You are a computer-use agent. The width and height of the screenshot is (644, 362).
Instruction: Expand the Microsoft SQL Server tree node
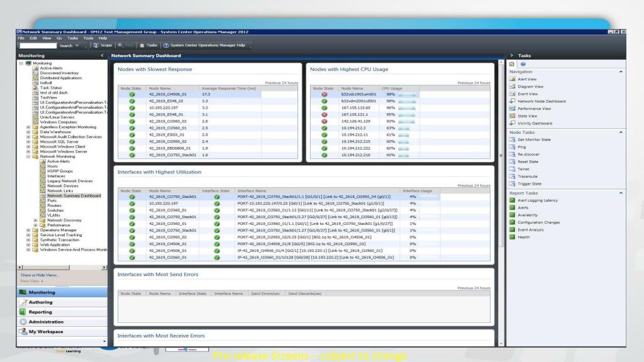pos(28,141)
